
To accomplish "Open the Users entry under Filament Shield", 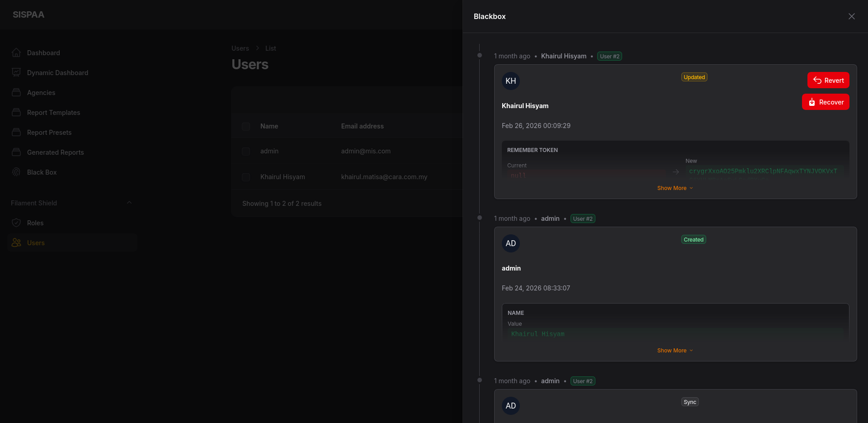I will 36,242.
